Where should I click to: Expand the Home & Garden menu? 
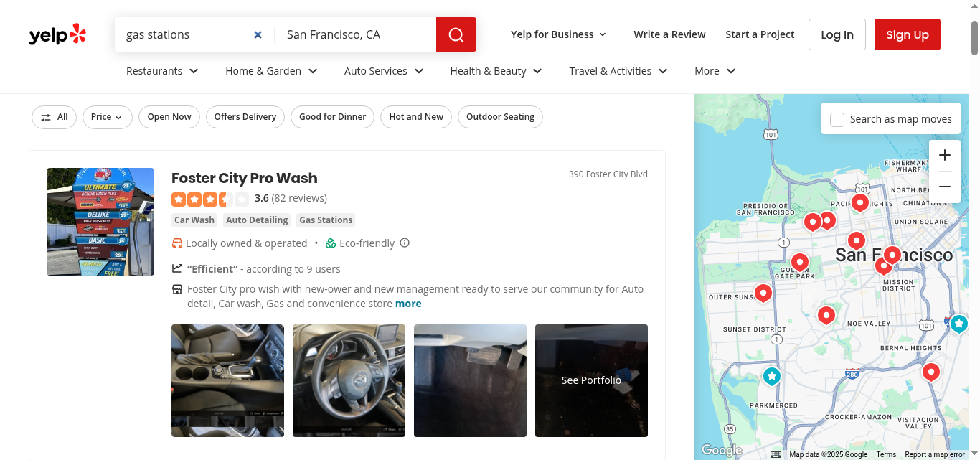click(x=271, y=71)
